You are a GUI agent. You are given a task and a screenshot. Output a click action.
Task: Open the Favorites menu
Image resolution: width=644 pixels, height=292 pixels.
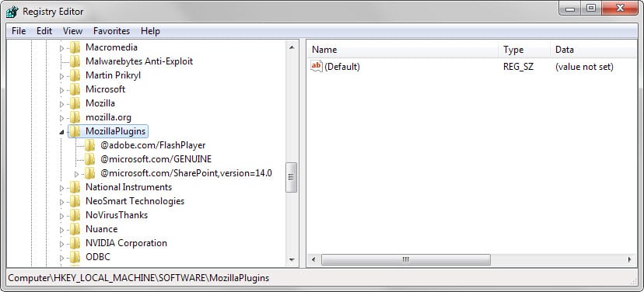(x=111, y=31)
